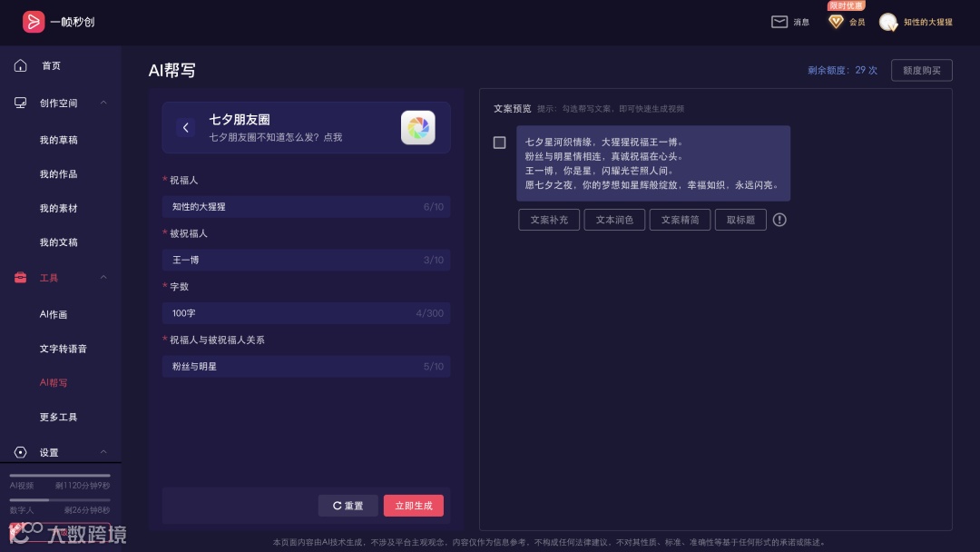980x552 pixels.
Task: Click the colorful 七夕朋友圈 template icon
Action: pos(418,127)
